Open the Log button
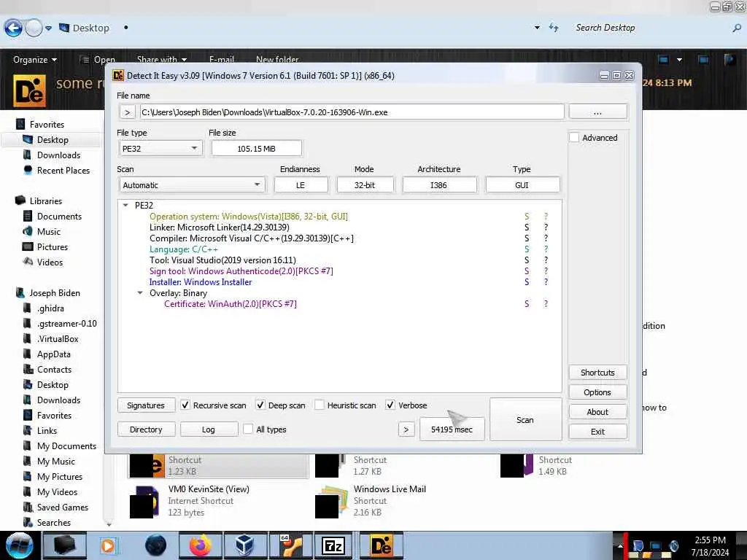The image size is (747, 560). pyautogui.click(x=208, y=429)
